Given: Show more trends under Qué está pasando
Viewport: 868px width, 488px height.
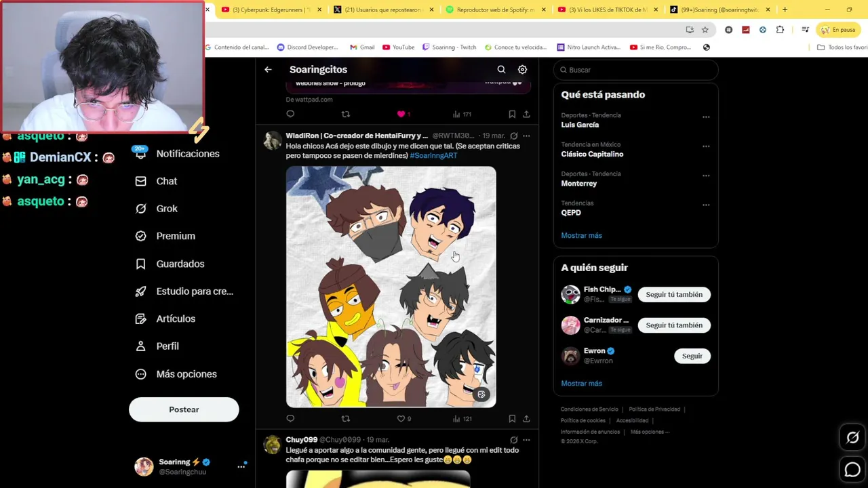Looking at the screenshot, I should click(581, 235).
